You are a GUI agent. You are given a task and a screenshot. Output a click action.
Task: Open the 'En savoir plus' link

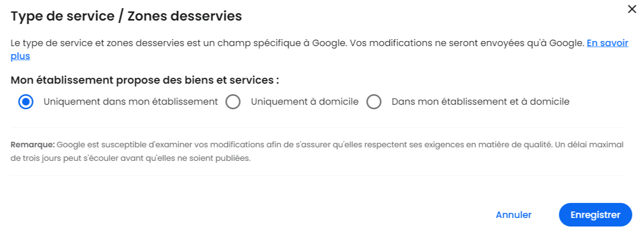(607, 43)
